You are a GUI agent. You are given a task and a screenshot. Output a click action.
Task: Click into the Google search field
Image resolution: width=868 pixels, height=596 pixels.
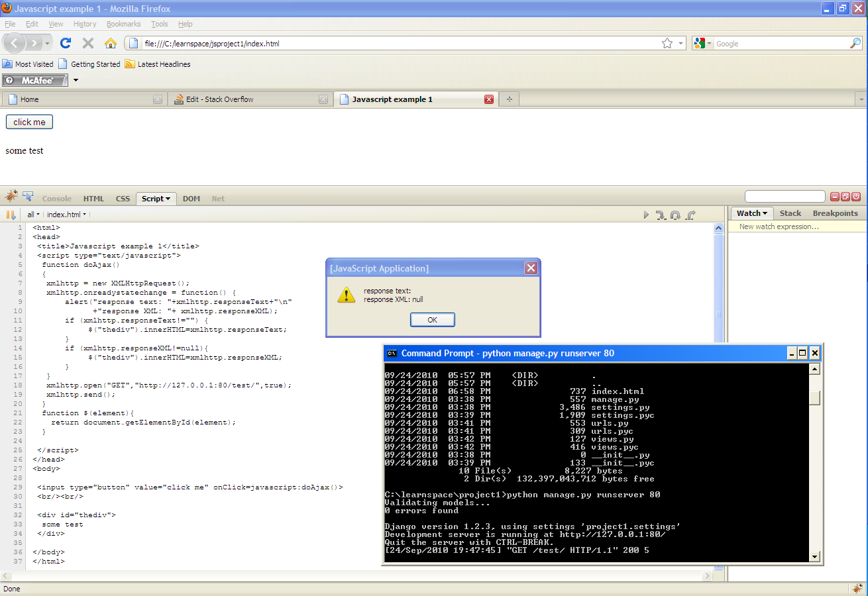[x=782, y=43]
